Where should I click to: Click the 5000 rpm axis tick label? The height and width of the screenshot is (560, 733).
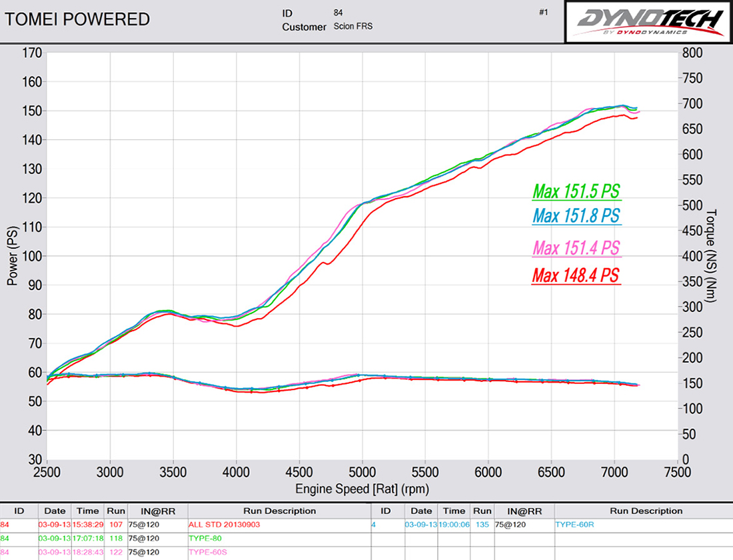[361, 472]
